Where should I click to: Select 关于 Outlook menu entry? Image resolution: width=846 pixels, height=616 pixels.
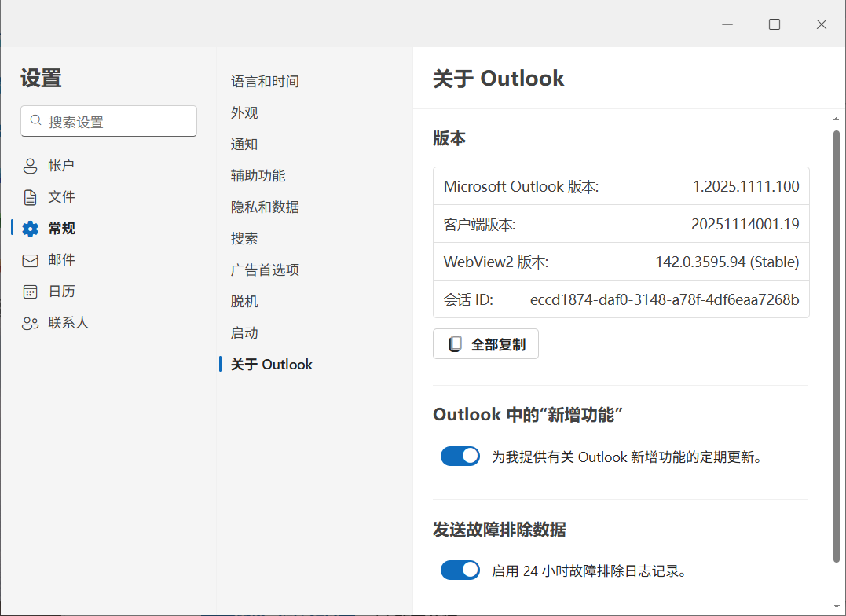pos(271,365)
